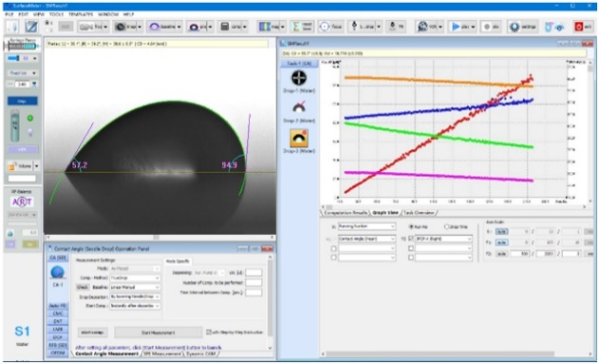Switch to the Task Overview tab
Viewport: 599px width, 364px height.
click(419, 213)
